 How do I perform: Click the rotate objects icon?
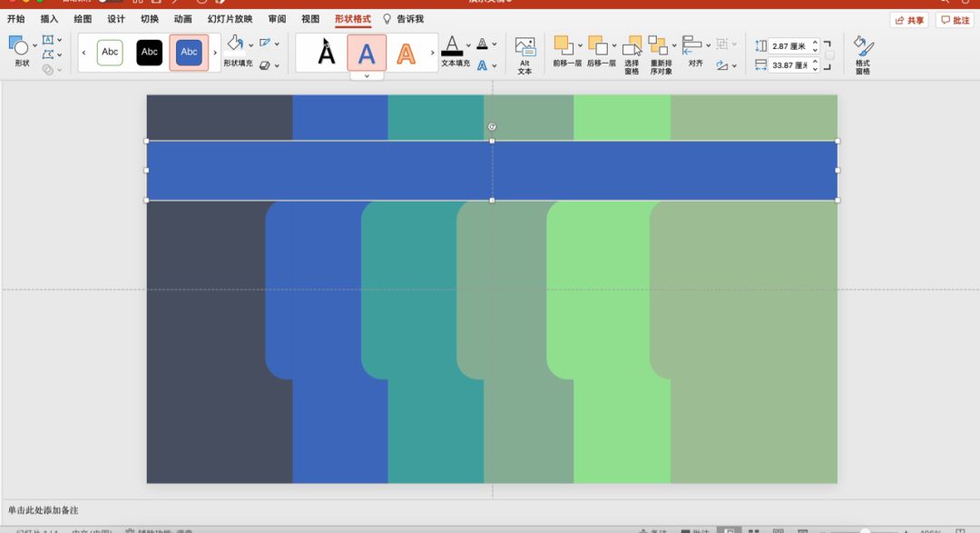722,65
